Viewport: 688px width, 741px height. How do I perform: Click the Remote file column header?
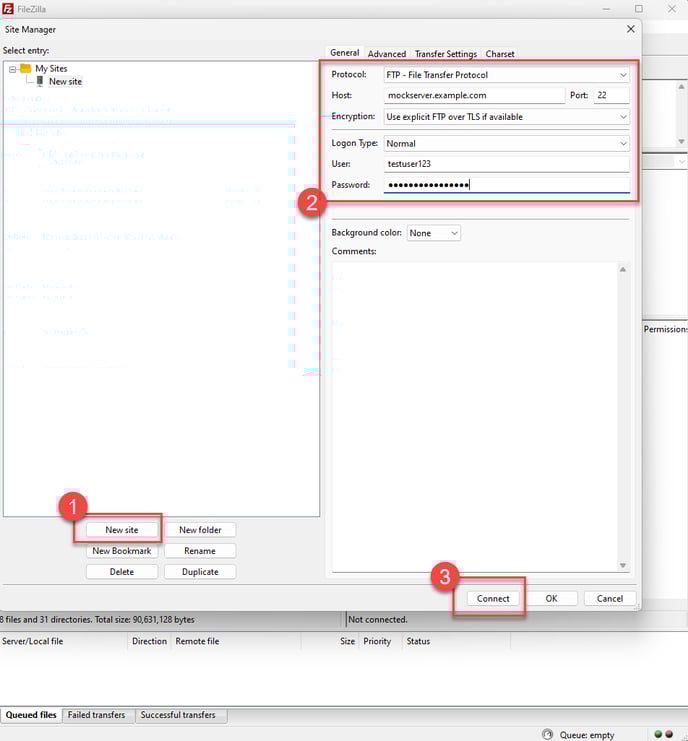pyautogui.click(x=236, y=641)
